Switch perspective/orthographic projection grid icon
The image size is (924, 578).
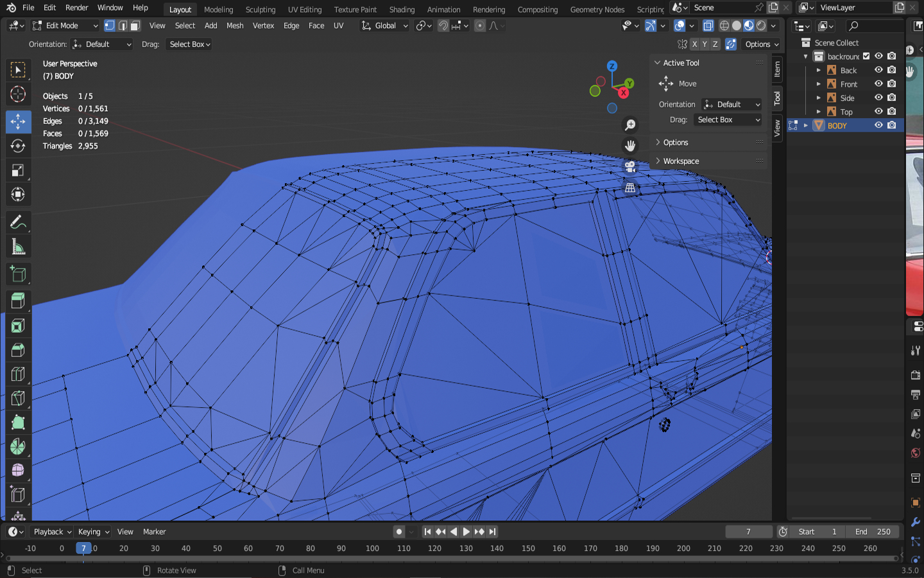click(x=630, y=188)
